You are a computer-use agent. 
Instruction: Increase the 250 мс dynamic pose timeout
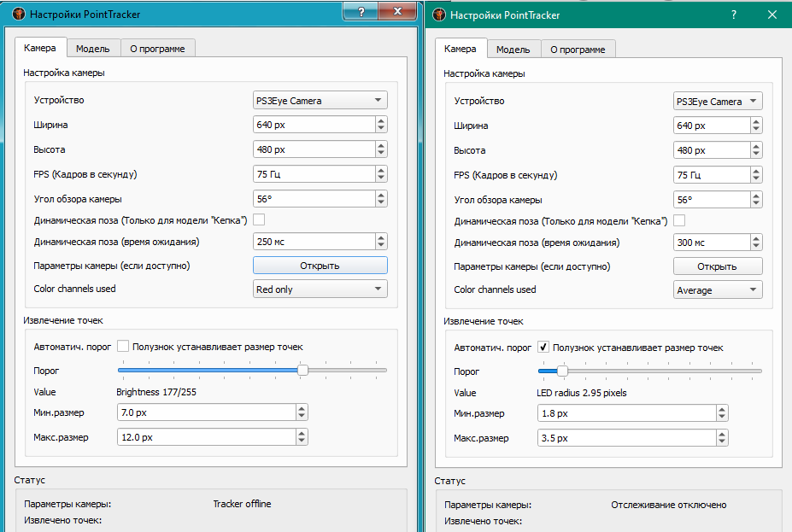coord(380,238)
